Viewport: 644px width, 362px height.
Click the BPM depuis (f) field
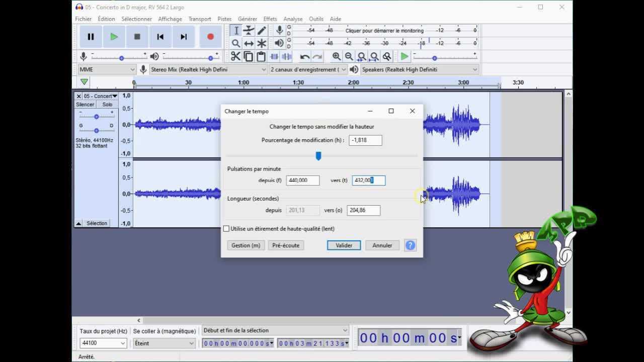point(303,180)
